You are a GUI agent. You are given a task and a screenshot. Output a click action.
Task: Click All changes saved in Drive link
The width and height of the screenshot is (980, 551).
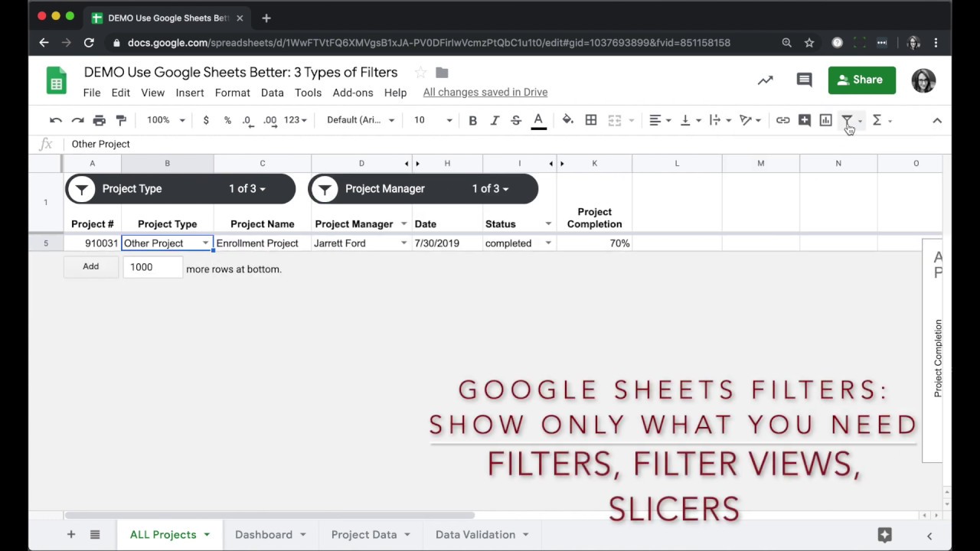[x=485, y=93]
